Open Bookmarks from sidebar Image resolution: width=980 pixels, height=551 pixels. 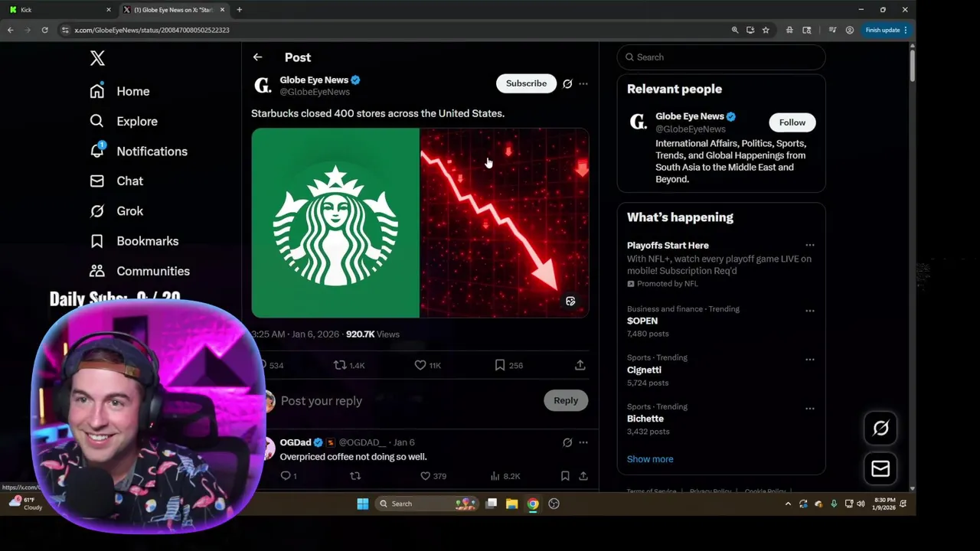[134, 241]
